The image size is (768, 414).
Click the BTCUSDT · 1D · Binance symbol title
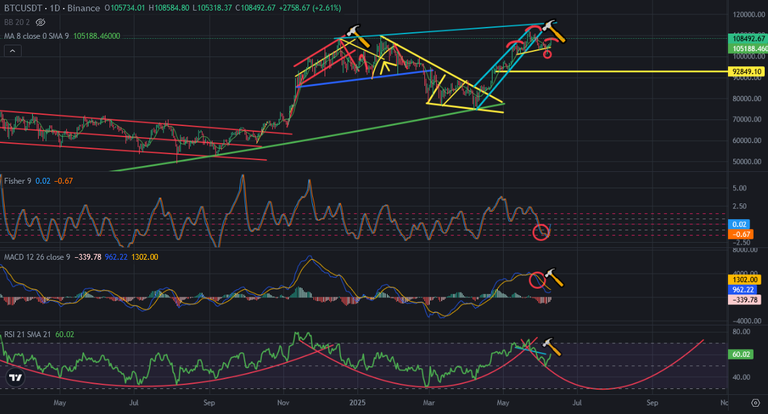(52, 8)
